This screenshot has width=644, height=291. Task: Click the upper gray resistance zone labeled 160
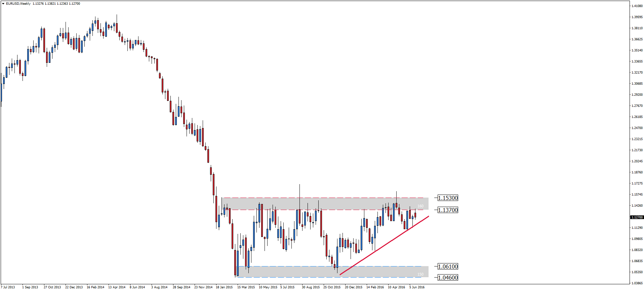[x=325, y=204]
